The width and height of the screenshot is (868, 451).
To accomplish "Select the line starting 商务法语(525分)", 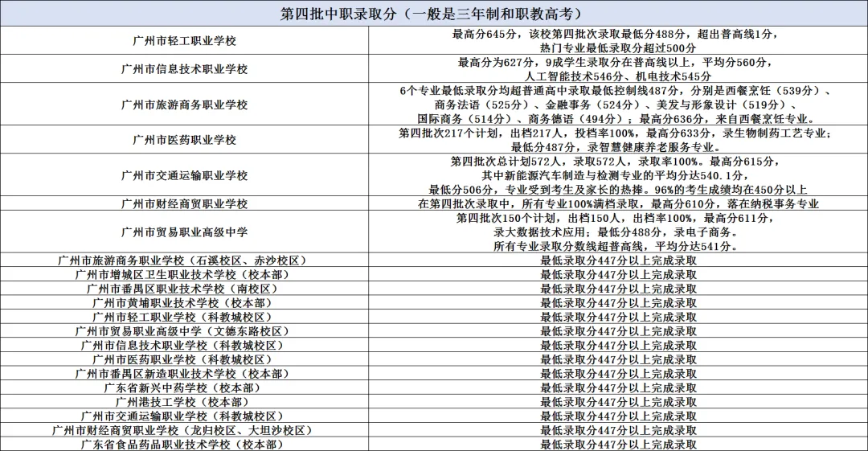I will pos(616,105).
